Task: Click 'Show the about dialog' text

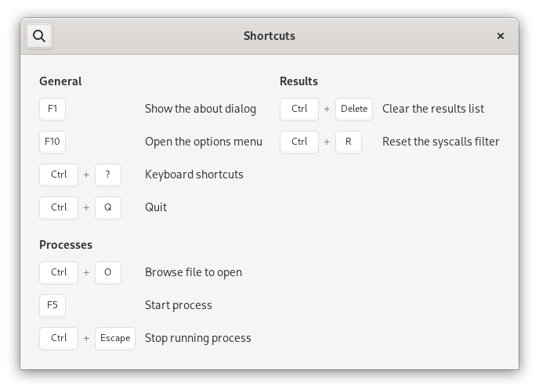Action: coord(201,109)
